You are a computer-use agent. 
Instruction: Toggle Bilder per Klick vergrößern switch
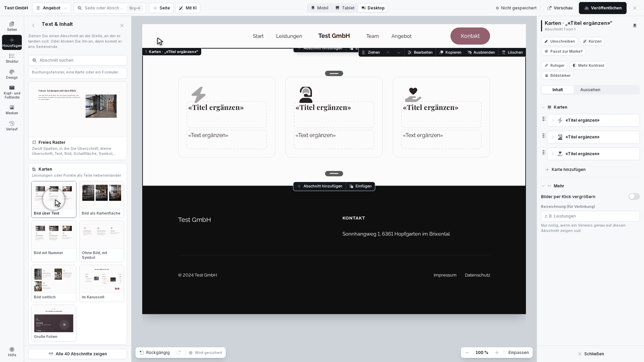(634, 197)
